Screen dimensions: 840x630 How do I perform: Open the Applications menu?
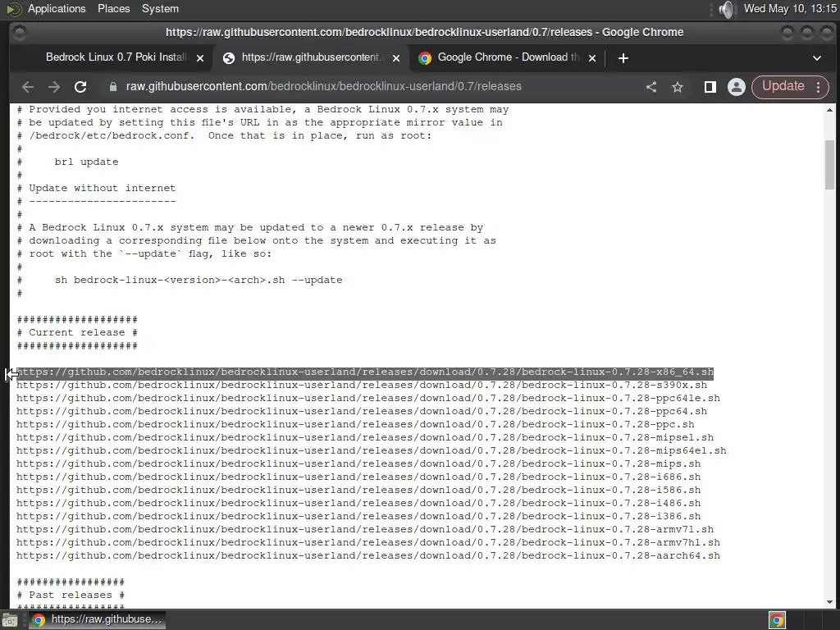(x=57, y=8)
